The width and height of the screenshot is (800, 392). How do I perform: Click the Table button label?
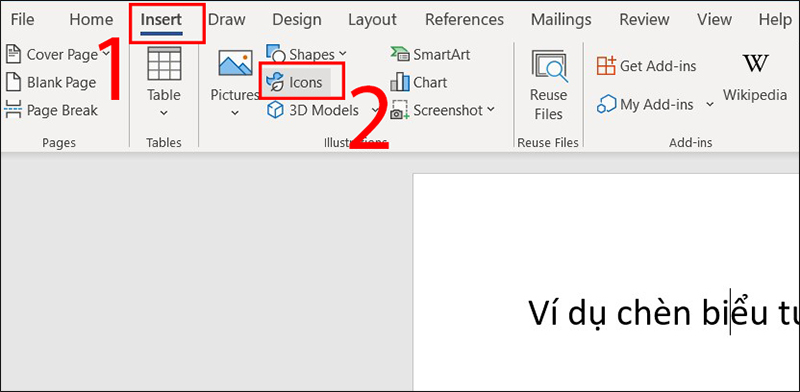164,95
